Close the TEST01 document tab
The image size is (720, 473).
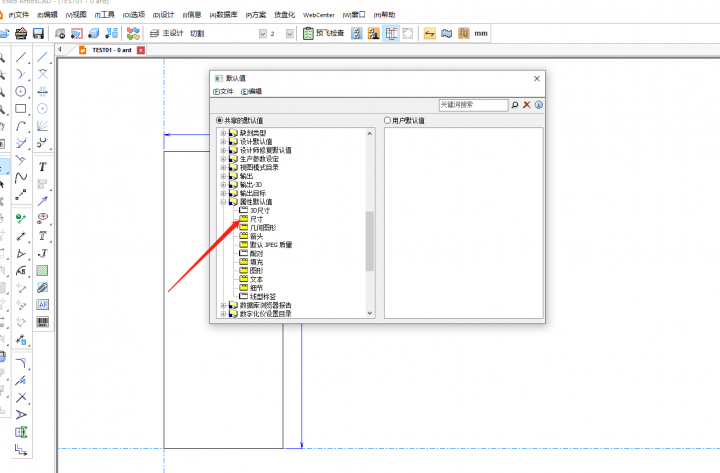(141, 50)
